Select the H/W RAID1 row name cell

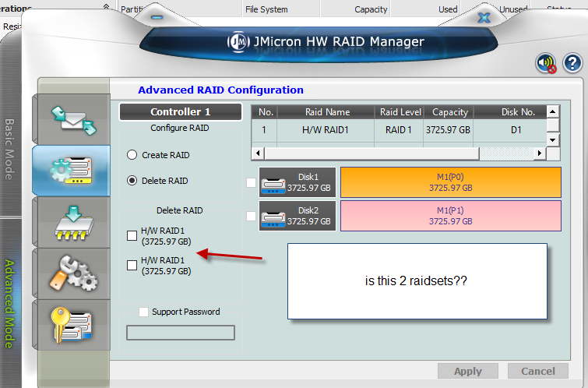coord(326,130)
